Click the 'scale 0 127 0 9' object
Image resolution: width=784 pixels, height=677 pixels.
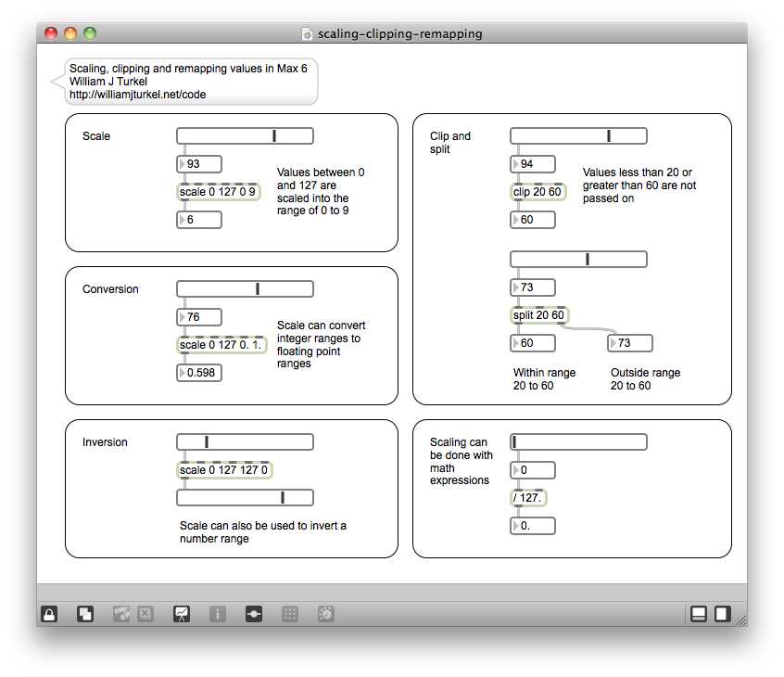click(218, 192)
